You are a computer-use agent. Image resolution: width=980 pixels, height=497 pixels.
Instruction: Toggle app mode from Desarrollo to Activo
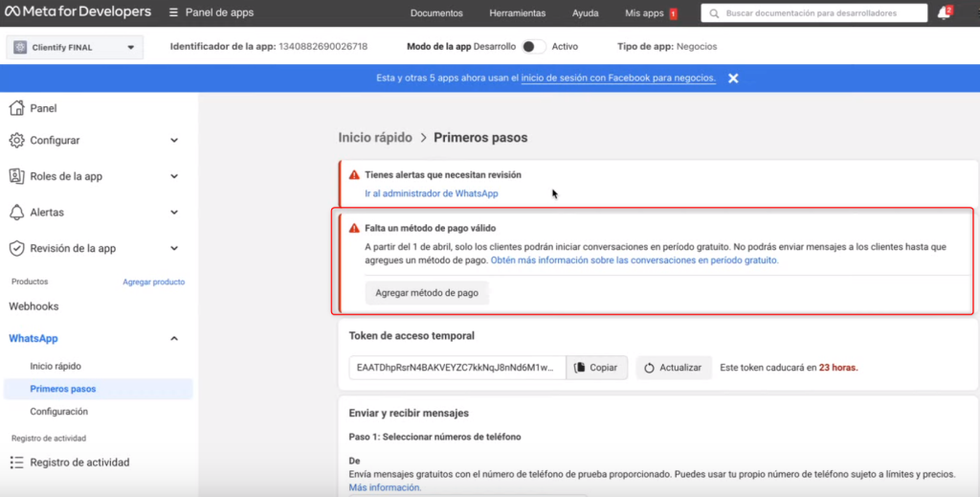(534, 46)
